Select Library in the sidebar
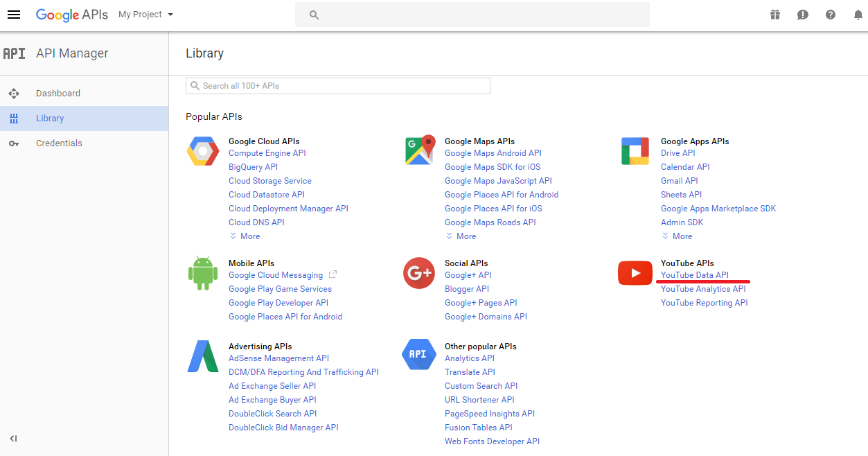 coord(50,119)
